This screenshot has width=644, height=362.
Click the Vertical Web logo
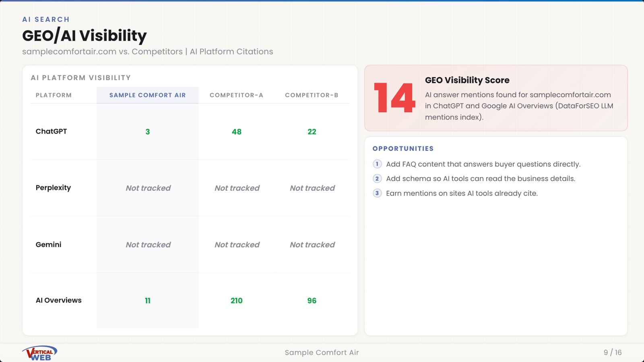(x=39, y=353)
